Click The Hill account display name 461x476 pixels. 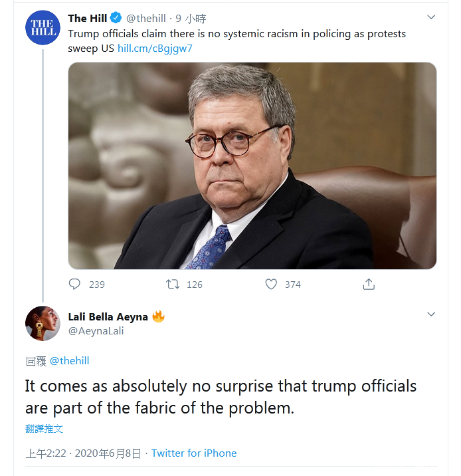click(x=87, y=19)
